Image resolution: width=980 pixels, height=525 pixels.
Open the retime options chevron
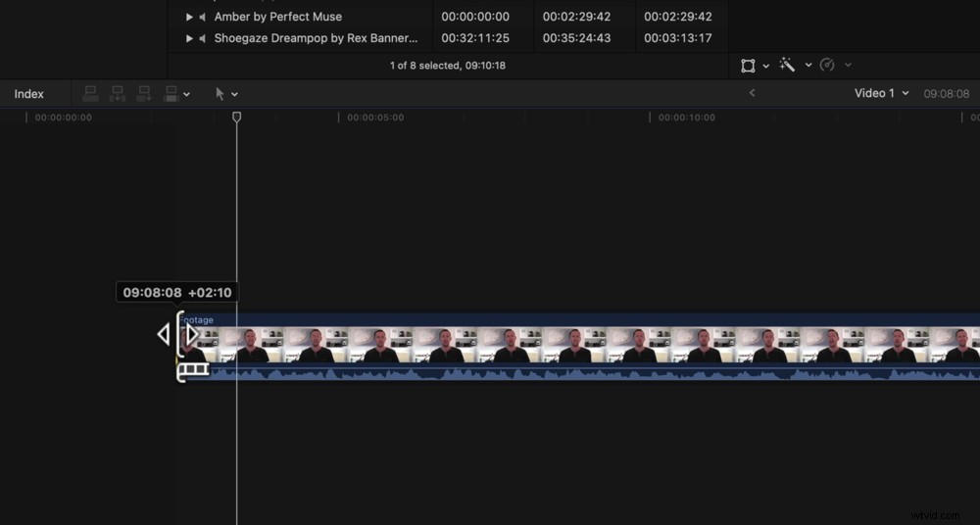(x=848, y=65)
